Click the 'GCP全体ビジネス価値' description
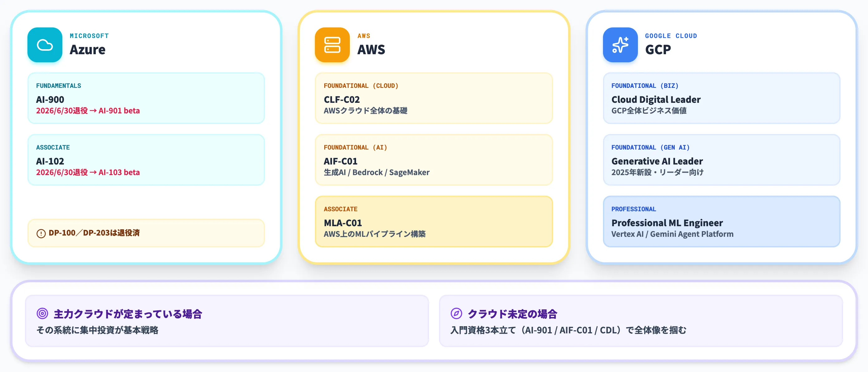Image resolution: width=868 pixels, height=372 pixels. click(649, 110)
